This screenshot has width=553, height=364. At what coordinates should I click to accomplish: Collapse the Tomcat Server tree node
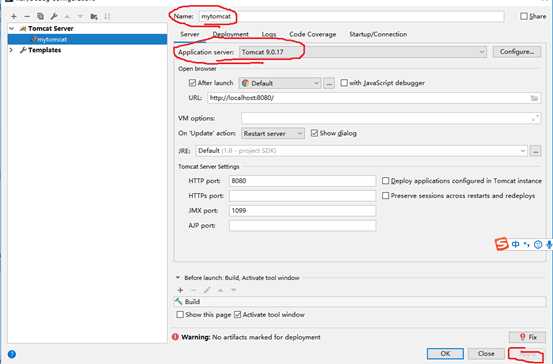[x=12, y=29]
